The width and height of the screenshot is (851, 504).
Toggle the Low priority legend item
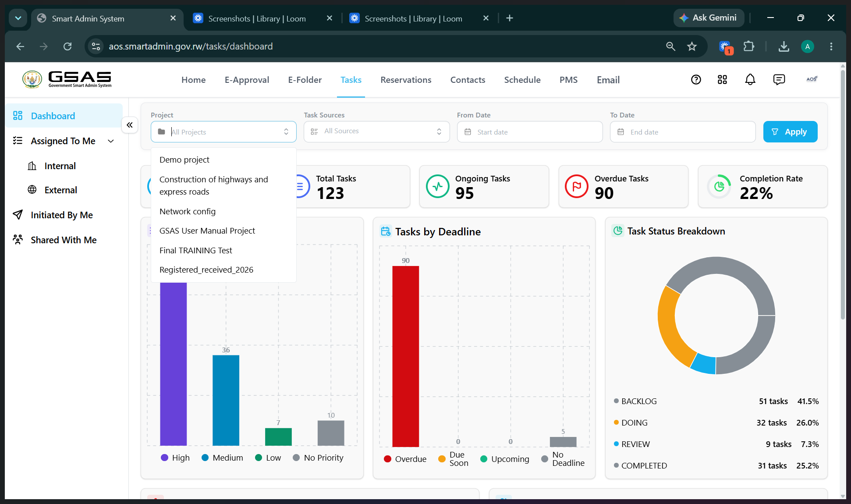268,458
